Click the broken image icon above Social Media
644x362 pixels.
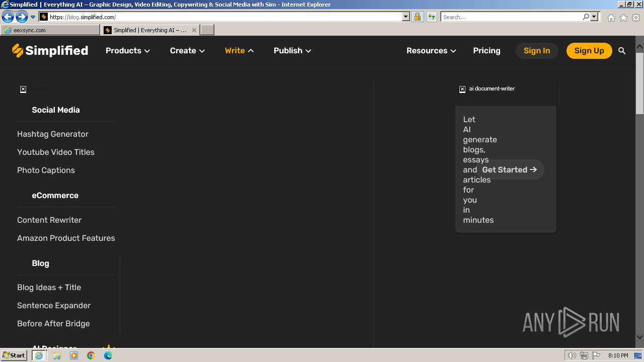[x=23, y=89]
